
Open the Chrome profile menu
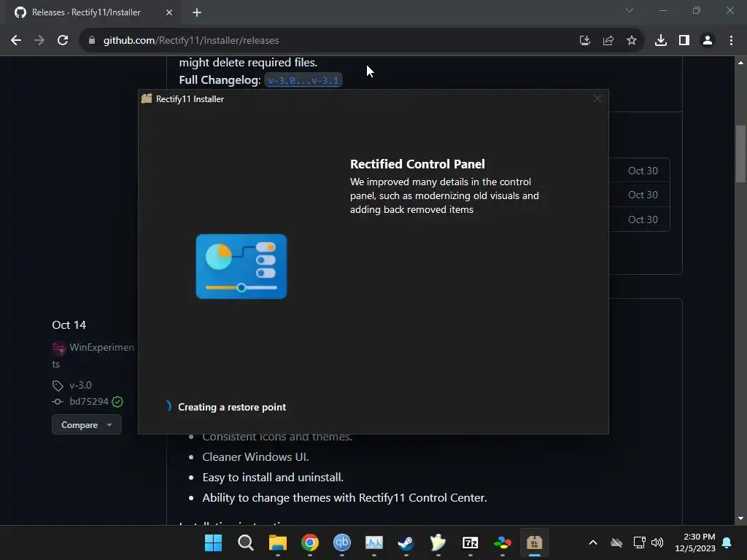click(x=708, y=41)
